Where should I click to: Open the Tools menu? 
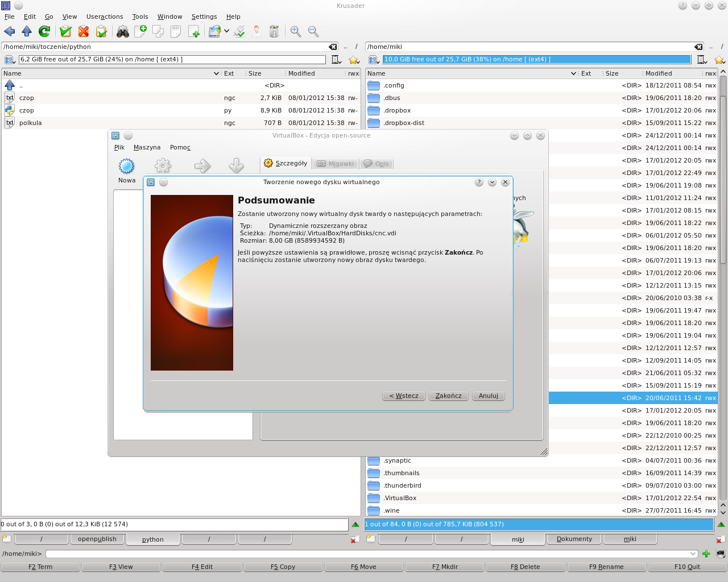point(140,16)
